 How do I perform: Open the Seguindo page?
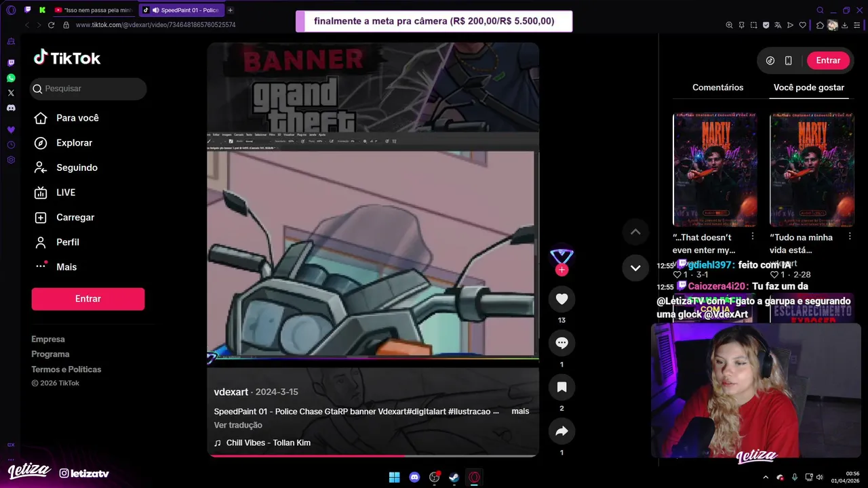(66, 167)
